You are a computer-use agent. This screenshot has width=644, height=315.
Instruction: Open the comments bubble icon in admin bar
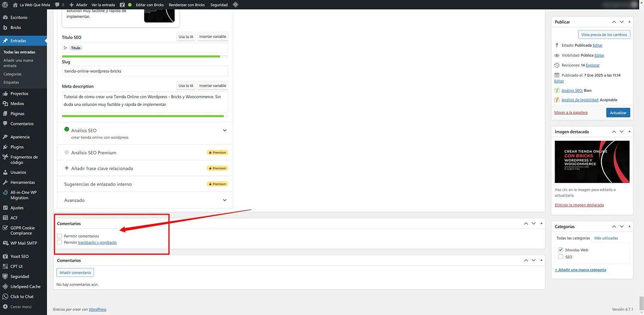(x=58, y=5)
